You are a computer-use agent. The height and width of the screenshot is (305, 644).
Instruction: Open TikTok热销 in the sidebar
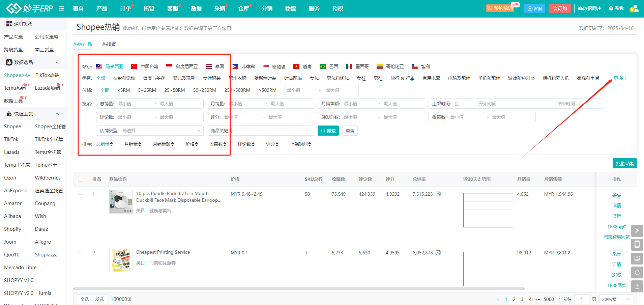[x=48, y=75]
